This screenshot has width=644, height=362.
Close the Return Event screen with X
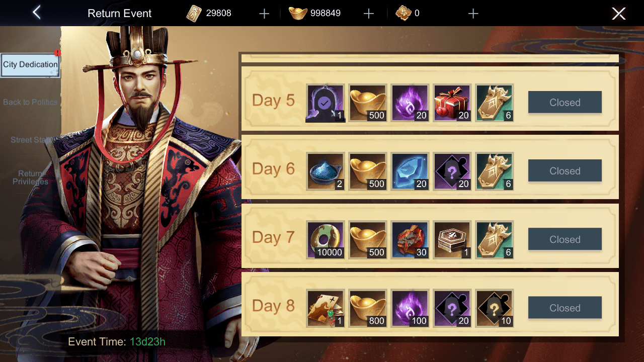[618, 14]
